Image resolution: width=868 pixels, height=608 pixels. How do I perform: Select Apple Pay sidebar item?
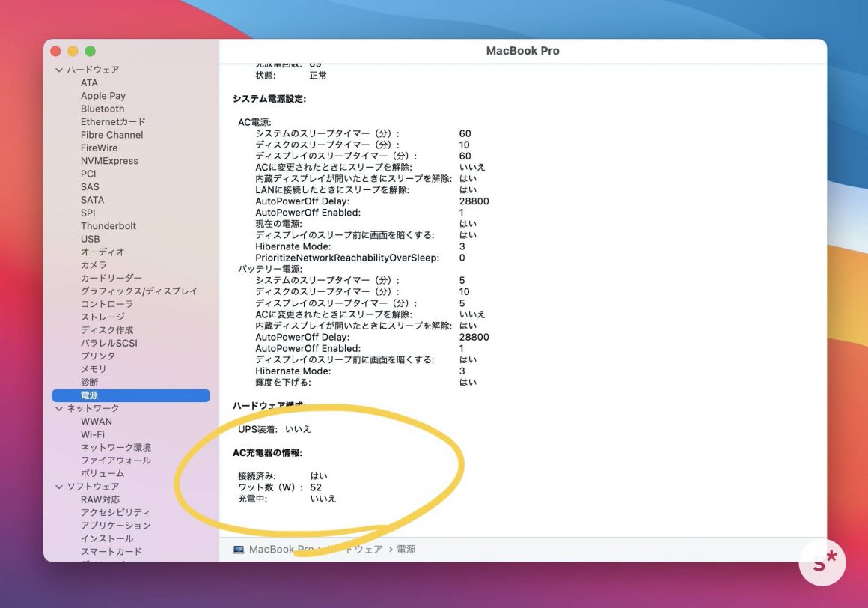(x=103, y=96)
